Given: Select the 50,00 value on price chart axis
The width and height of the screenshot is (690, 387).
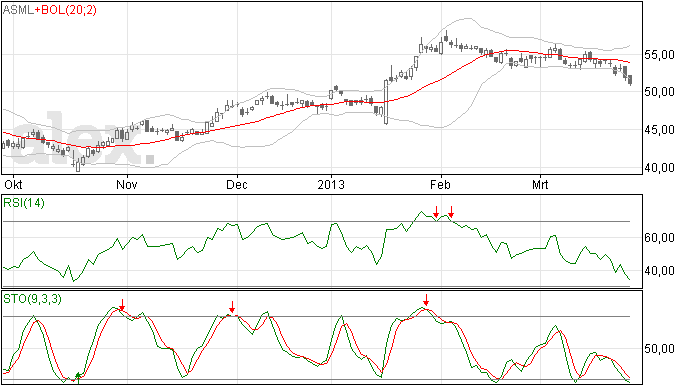Looking at the screenshot, I should tap(660, 92).
